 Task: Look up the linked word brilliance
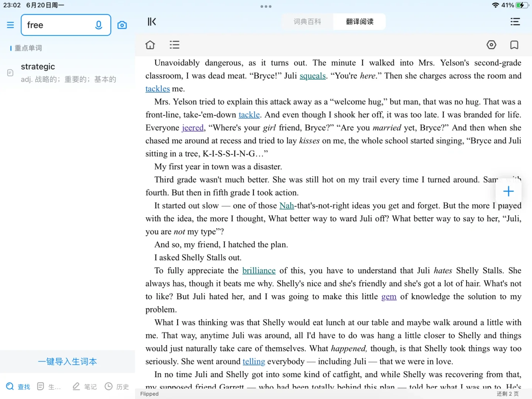click(259, 270)
